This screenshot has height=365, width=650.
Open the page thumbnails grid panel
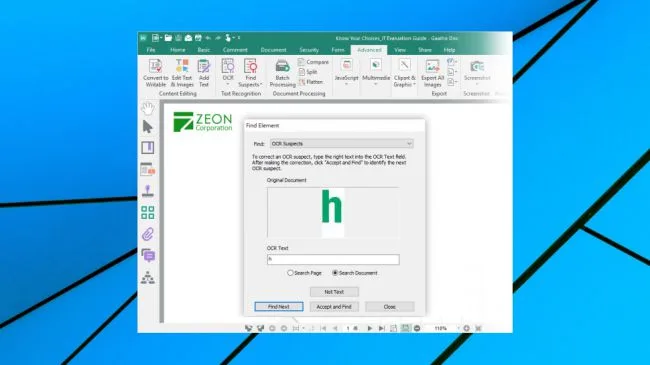click(148, 212)
